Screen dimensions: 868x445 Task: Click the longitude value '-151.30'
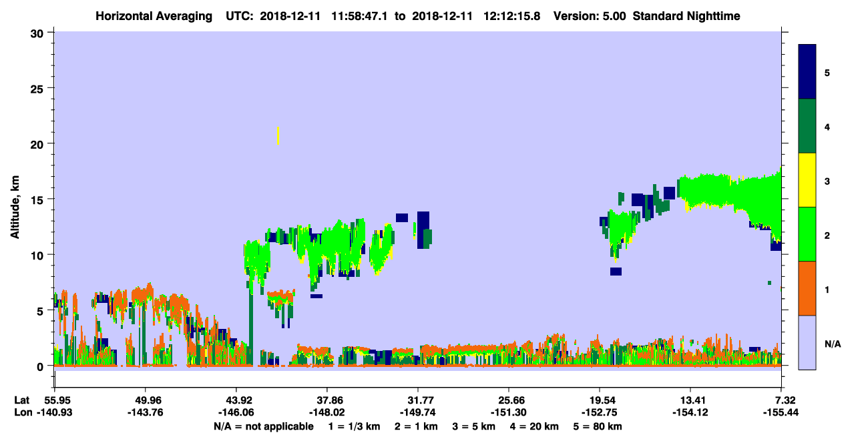[x=509, y=413]
